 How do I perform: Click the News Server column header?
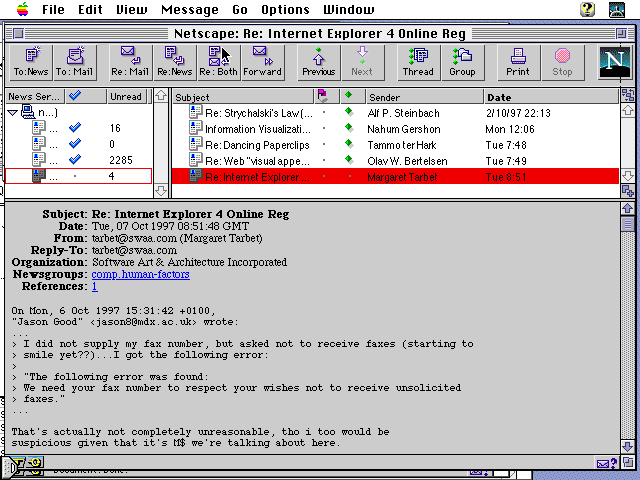(x=34, y=96)
